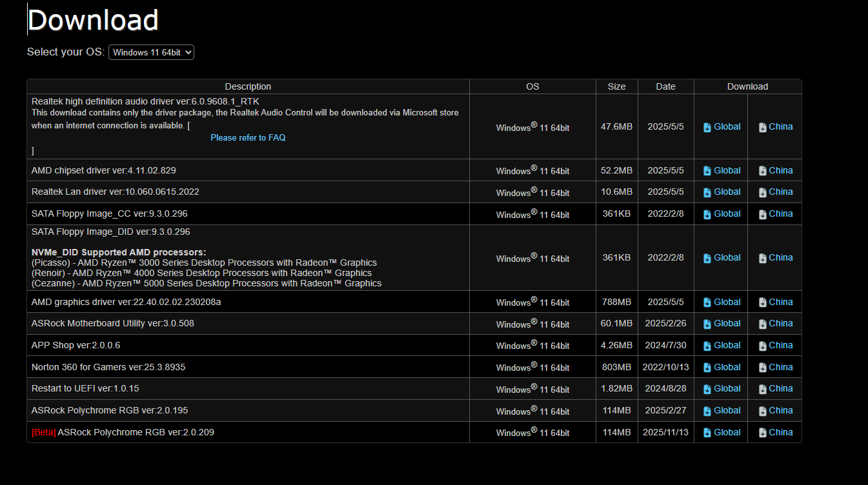
Task: Click the 1.82MB size cell
Action: 617,389
